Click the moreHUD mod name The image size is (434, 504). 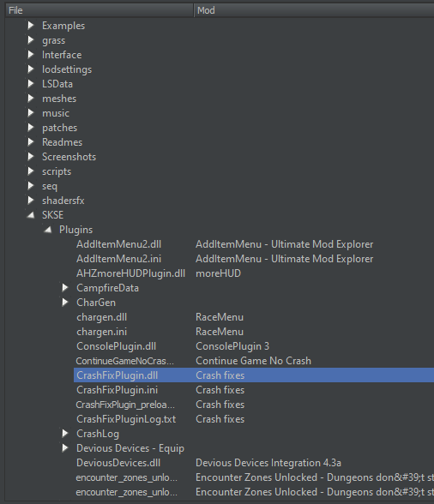pyautogui.click(x=218, y=273)
